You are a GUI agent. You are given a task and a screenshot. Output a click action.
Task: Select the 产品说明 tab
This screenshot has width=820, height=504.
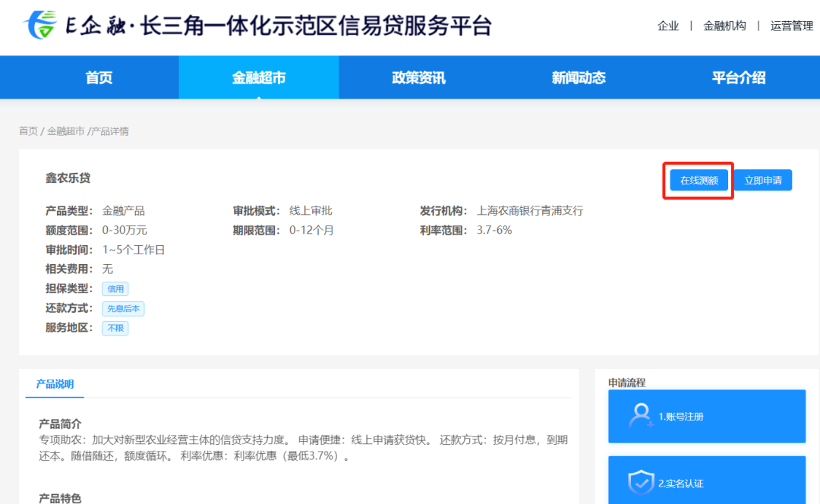click(55, 384)
